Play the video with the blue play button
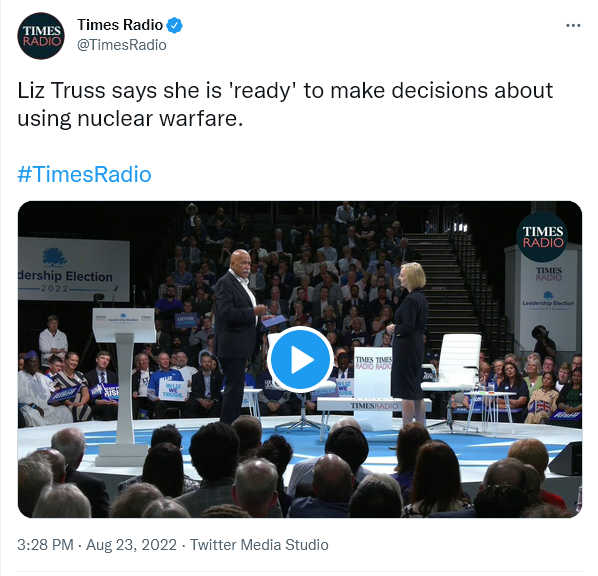 300,359
